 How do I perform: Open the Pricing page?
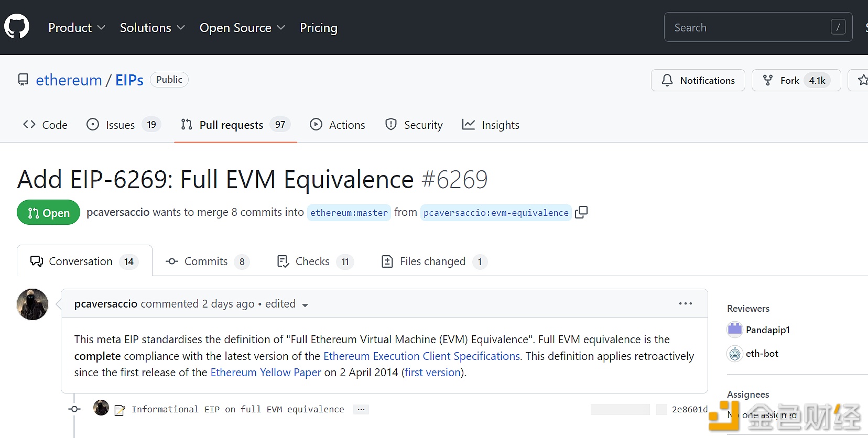319,28
